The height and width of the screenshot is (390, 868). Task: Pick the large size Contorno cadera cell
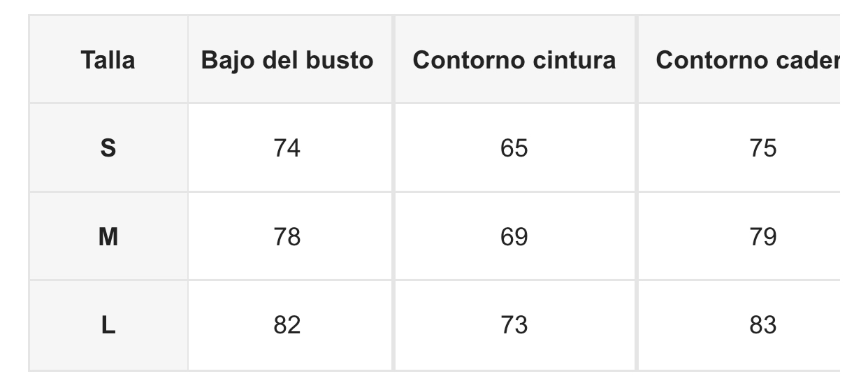click(762, 326)
